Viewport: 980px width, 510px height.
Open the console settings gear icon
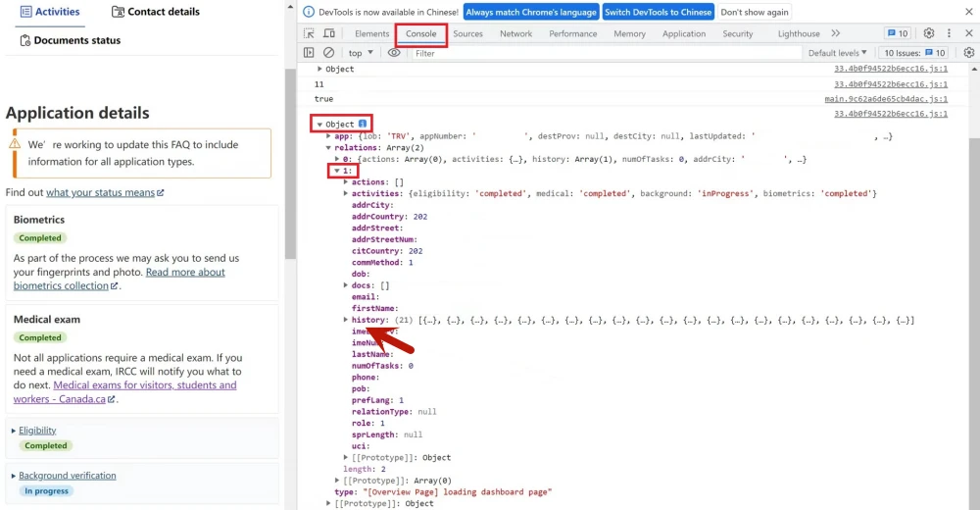click(x=969, y=53)
